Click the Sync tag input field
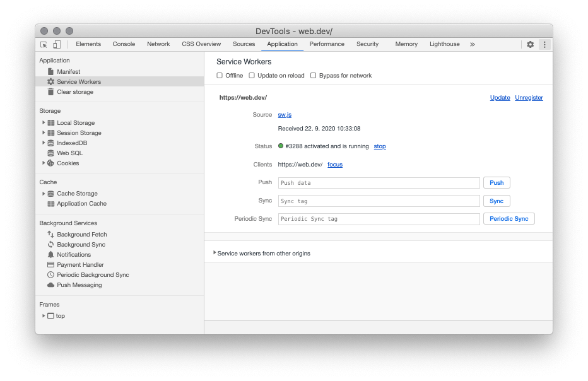This screenshot has height=381, width=588. coord(379,201)
